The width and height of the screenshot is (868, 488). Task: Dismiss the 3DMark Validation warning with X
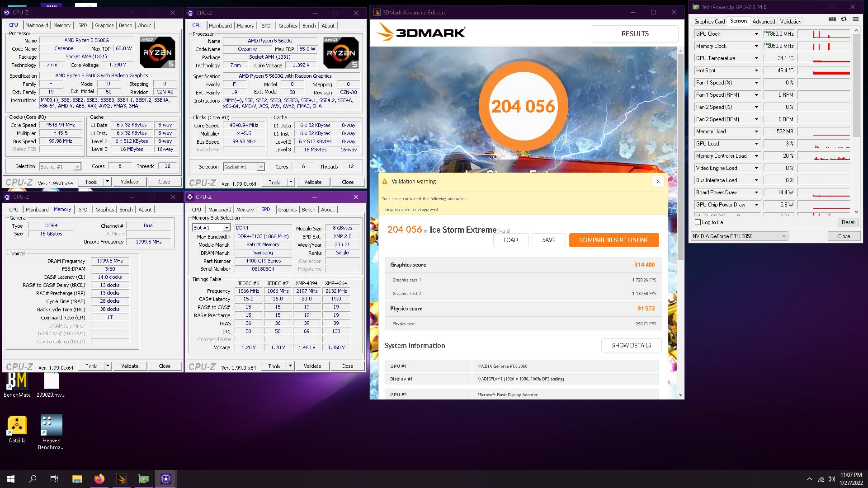tap(658, 181)
